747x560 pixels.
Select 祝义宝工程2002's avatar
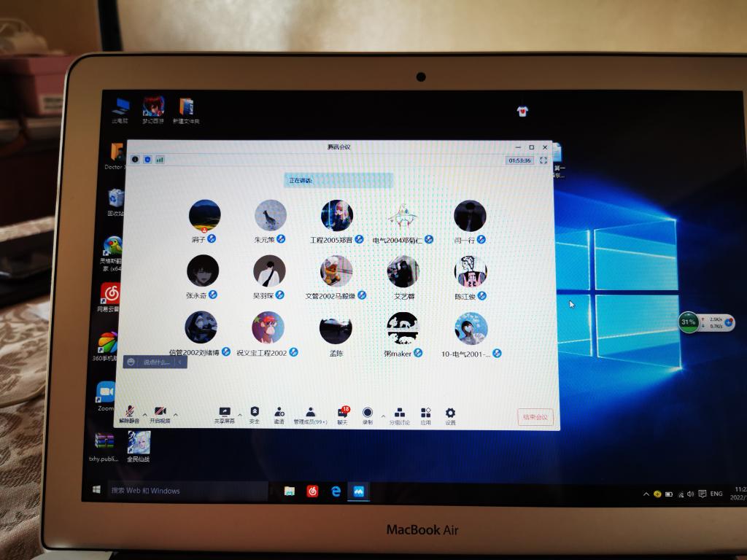pos(268,327)
